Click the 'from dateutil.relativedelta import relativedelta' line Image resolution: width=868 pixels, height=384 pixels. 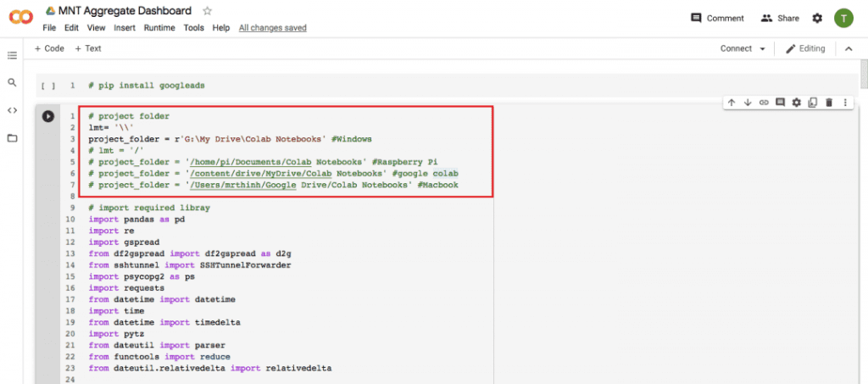(x=210, y=368)
